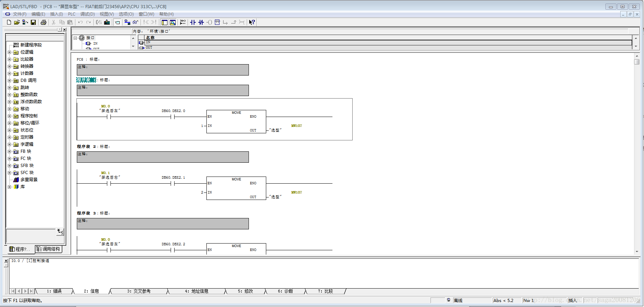Expand the 计数器 tree node
The height and width of the screenshot is (307, 644).
[9, 73]
